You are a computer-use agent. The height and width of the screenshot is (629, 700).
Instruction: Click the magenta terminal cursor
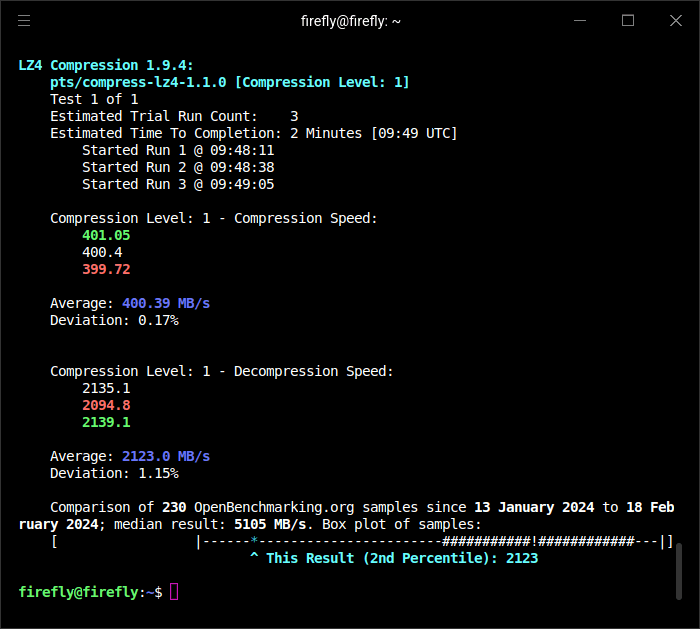point(174,592)
